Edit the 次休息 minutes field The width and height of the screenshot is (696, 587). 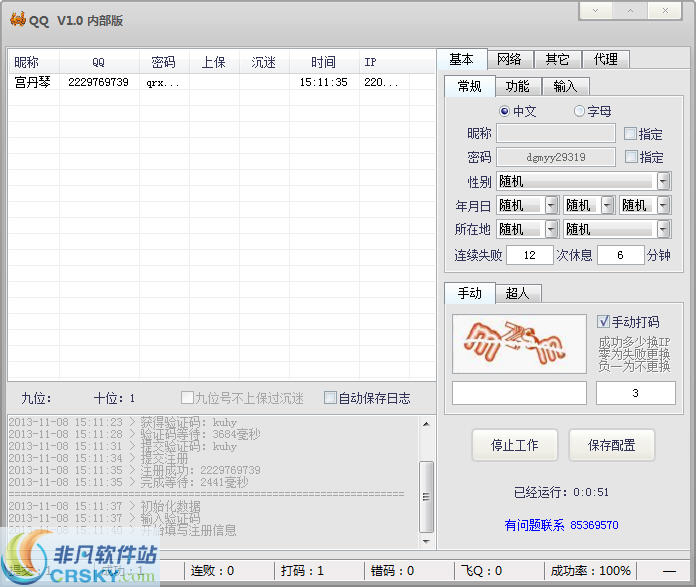(x=621, y=255)
